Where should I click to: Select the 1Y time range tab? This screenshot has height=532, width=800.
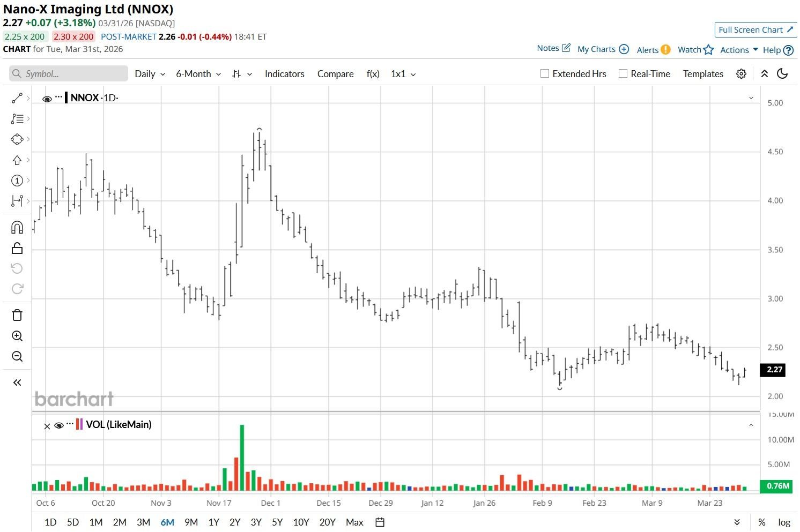pos(213,522)
